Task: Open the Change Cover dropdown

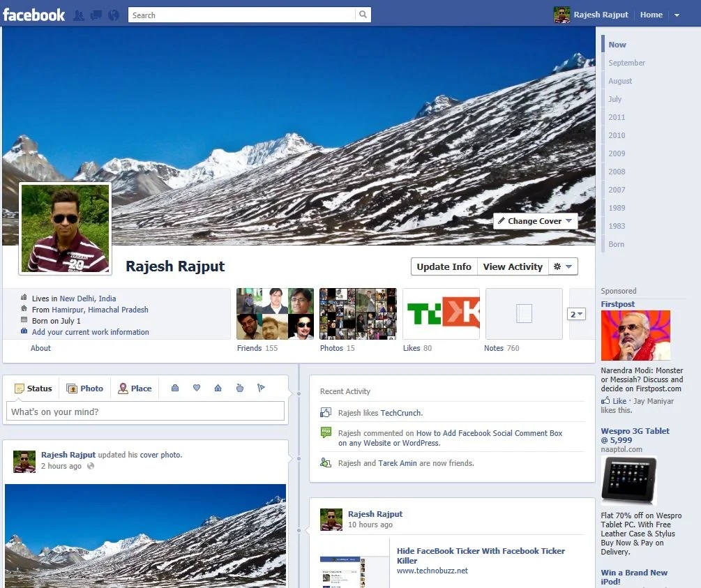Action: point(535,221)
